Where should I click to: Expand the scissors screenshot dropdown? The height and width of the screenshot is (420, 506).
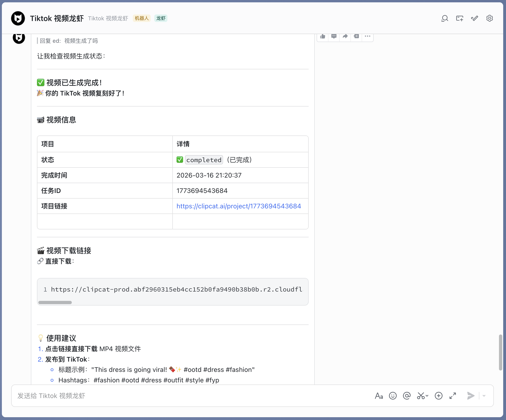tap(427, 396)
